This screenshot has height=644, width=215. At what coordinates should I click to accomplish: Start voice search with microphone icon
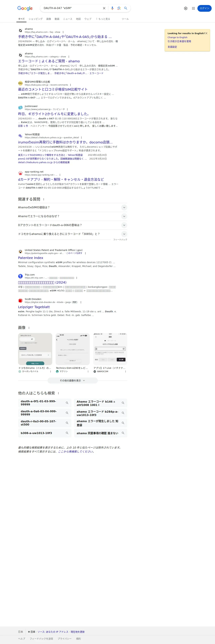[x=112, y=8]
